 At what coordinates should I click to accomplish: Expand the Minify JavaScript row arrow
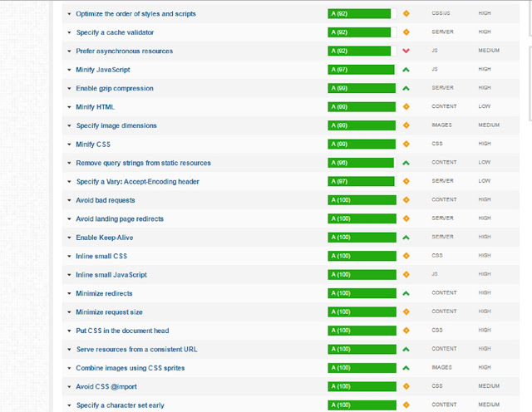click(69, 70)
